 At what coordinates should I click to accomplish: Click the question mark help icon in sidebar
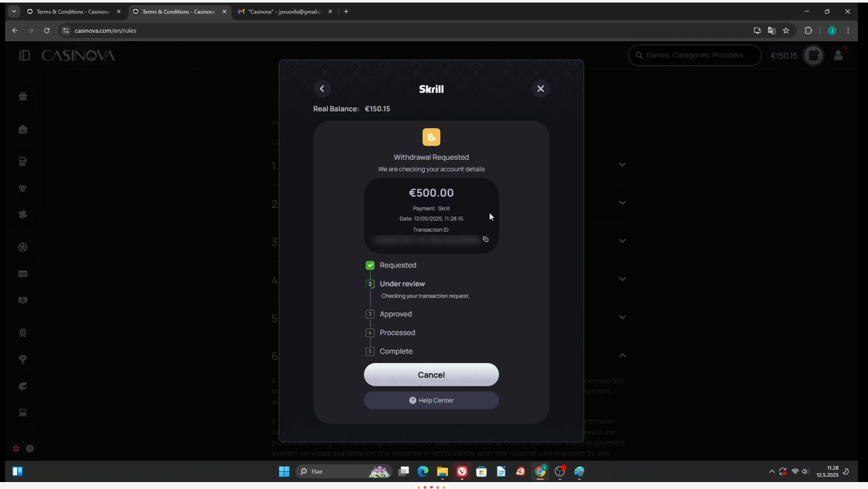[x=30, y=449]
